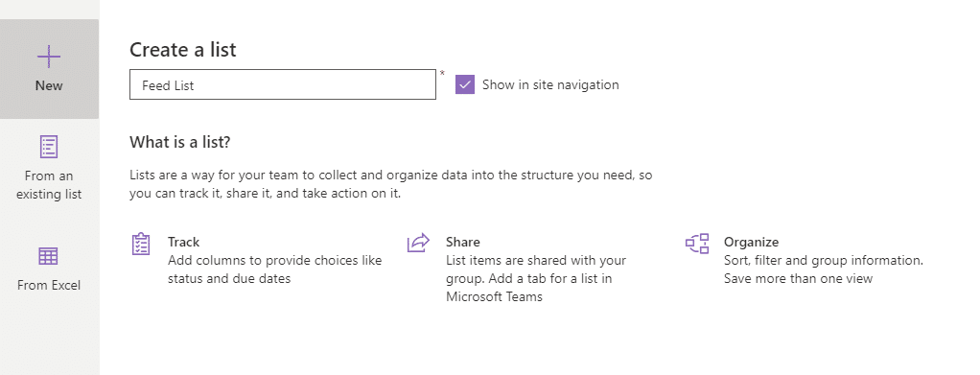
Task: Select the Organize feature title
Action: [x=751, y=242]
